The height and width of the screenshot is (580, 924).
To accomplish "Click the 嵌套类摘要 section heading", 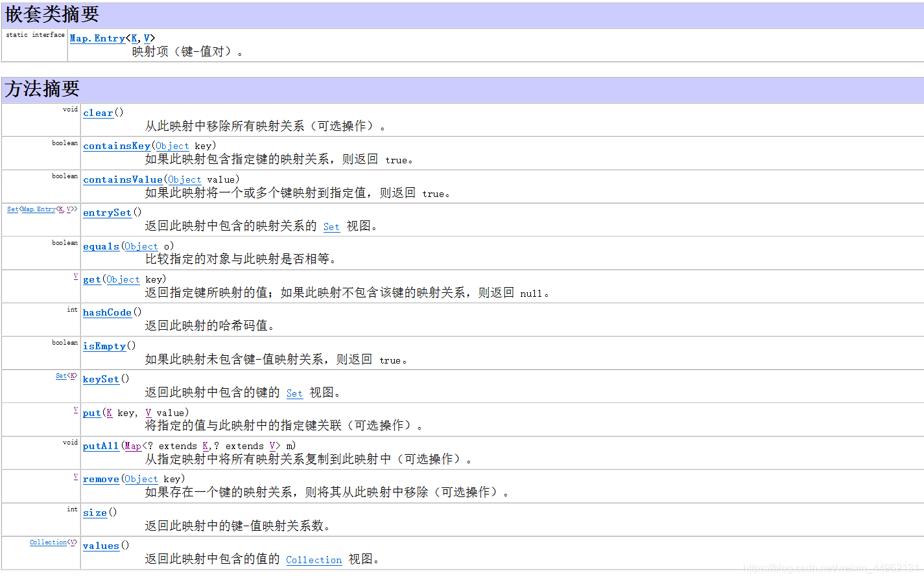I will click(52, 14).
